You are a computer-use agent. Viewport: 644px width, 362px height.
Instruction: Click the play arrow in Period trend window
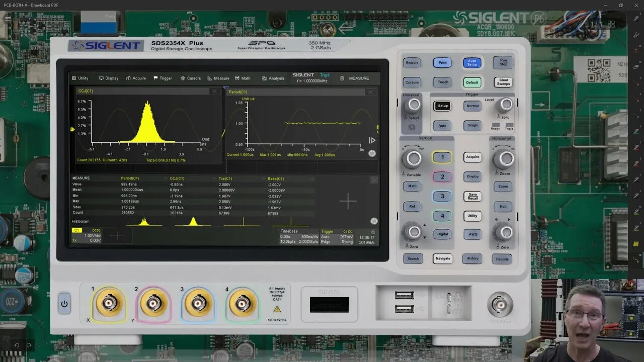tap(372, 140)
